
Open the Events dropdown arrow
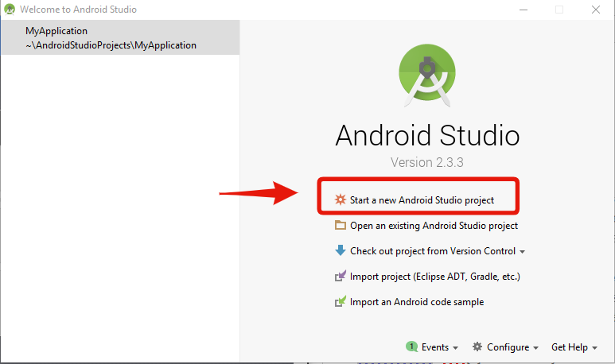[455, 348]
